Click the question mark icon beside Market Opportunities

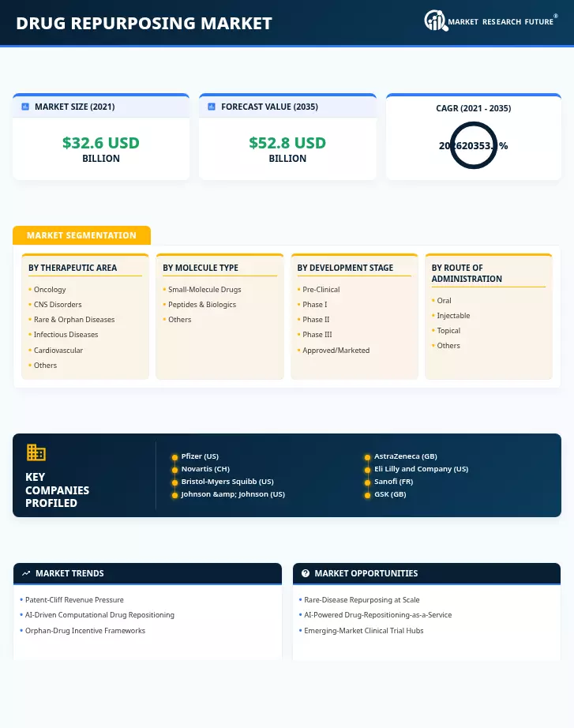point(306,573)
